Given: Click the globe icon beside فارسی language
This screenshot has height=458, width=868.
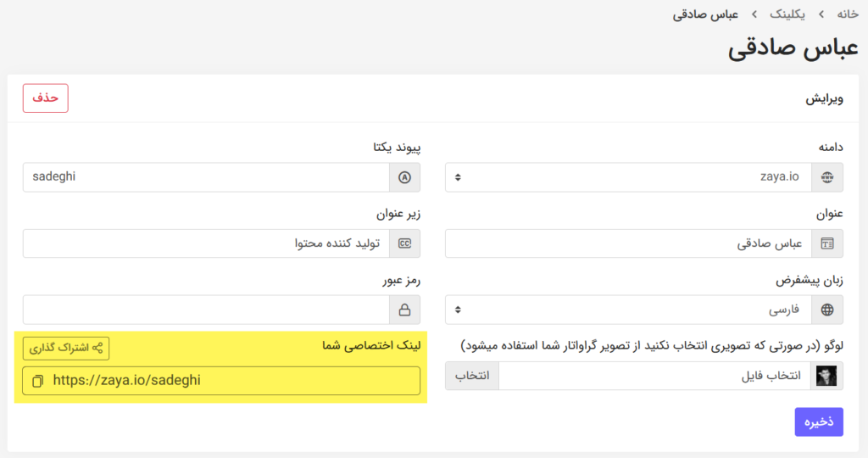Looking at the screenshot, I should [827, 310].
